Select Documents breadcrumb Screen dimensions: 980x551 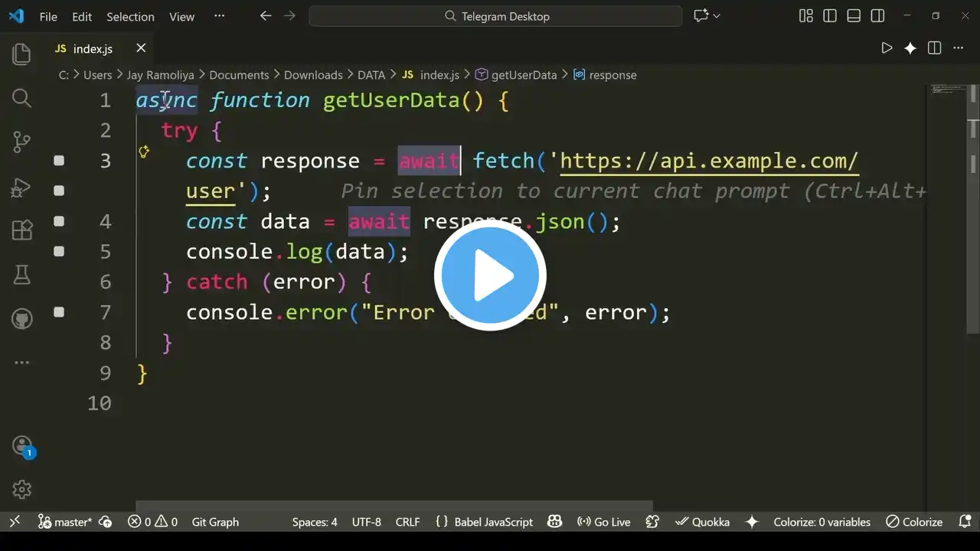pyautogui.click(x=239, y=75)
